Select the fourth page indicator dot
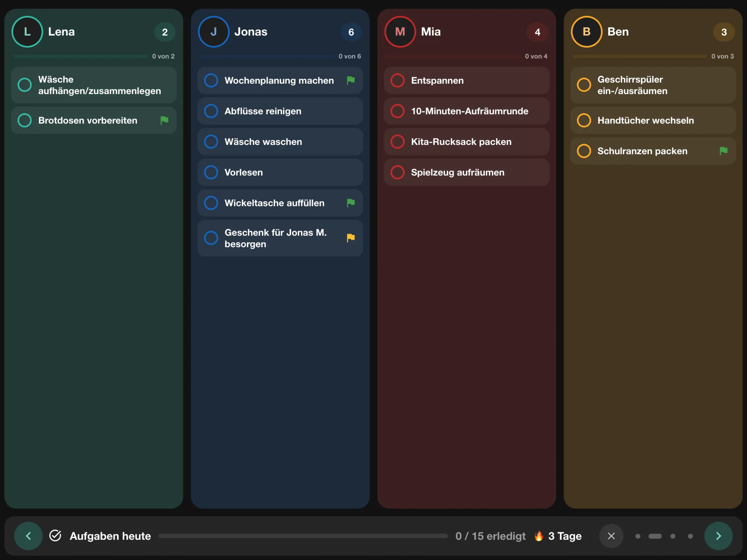 (690, 536)
